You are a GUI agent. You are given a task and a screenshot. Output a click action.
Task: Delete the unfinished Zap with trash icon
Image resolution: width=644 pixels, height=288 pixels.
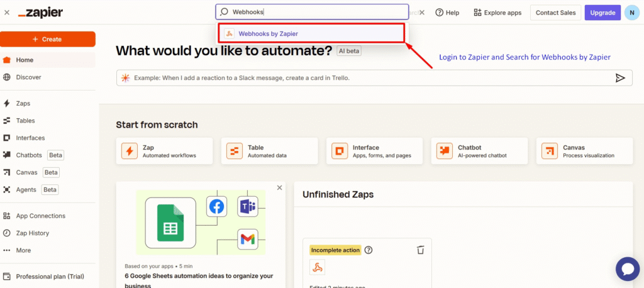click(x=420, y=250)
